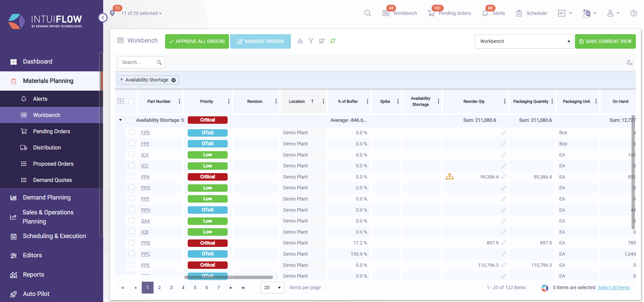The image size is (644, 302).
Task: Check the box for part FPD
Action: (132, 132)
